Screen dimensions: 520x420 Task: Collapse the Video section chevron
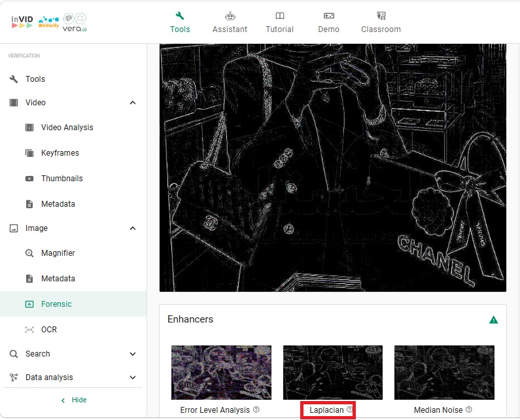(x=133, y=103)
